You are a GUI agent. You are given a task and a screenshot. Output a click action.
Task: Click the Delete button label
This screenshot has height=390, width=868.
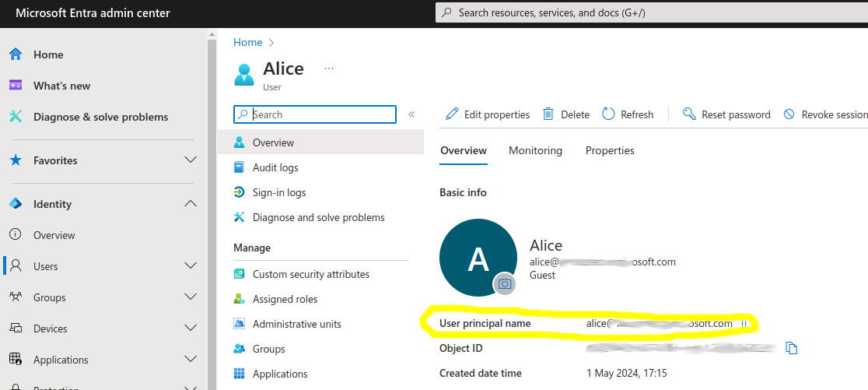(x=575, y=114)
